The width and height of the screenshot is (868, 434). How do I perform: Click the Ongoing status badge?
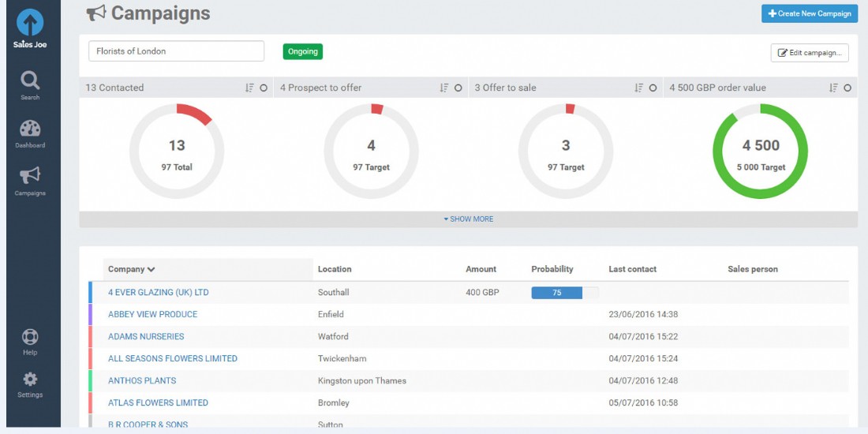[303, 51]
